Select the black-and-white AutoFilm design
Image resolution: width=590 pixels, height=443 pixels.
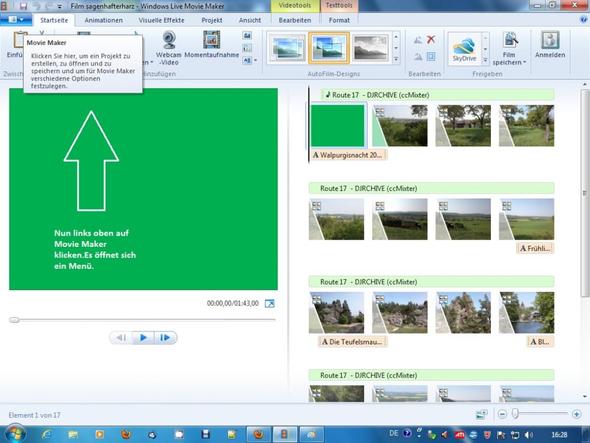pos(370,48)
